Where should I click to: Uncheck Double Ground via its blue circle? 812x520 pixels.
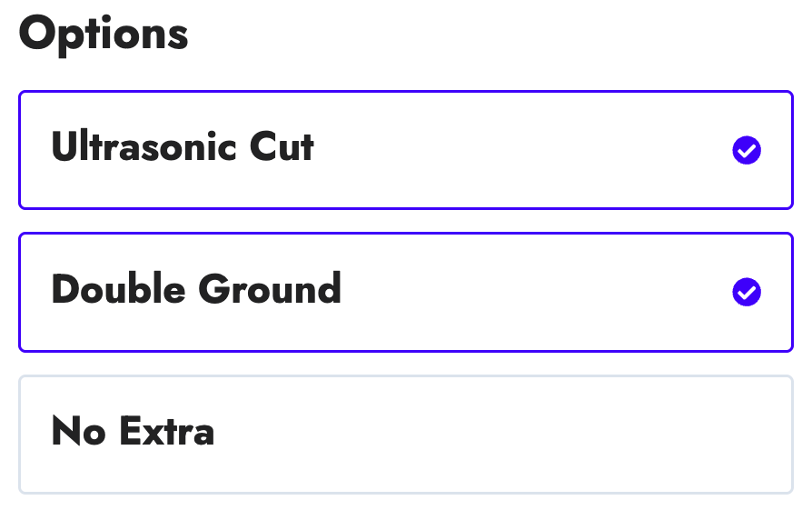click(x=747, y=293)
